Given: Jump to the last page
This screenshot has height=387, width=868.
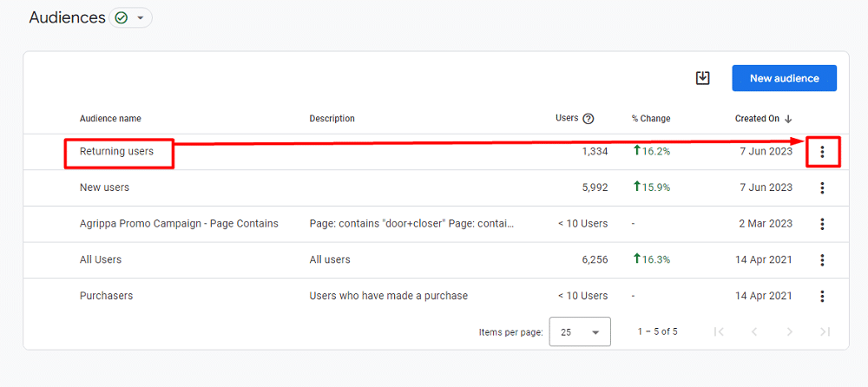Looking at the screenshot, I should coord(825,331).
